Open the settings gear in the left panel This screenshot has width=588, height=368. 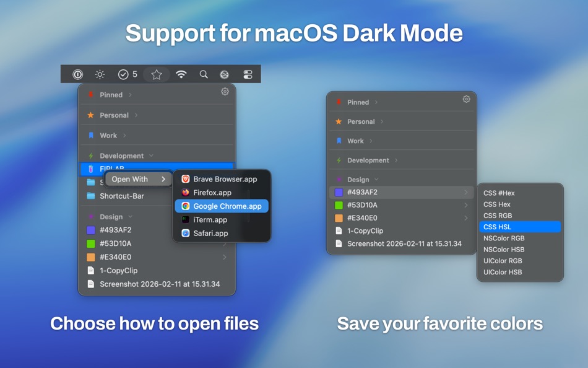(x=225, y=91)
